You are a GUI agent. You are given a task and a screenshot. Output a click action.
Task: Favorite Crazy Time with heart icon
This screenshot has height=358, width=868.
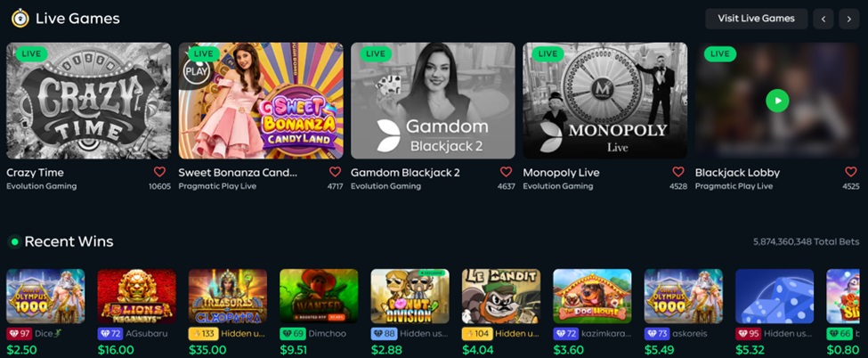tap(159, 172)
